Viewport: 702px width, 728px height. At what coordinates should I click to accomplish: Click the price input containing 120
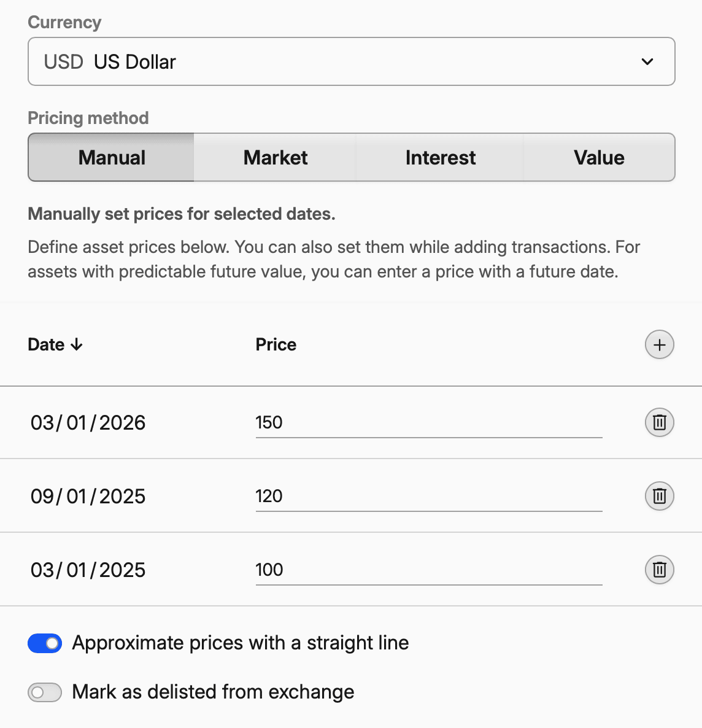428,496
